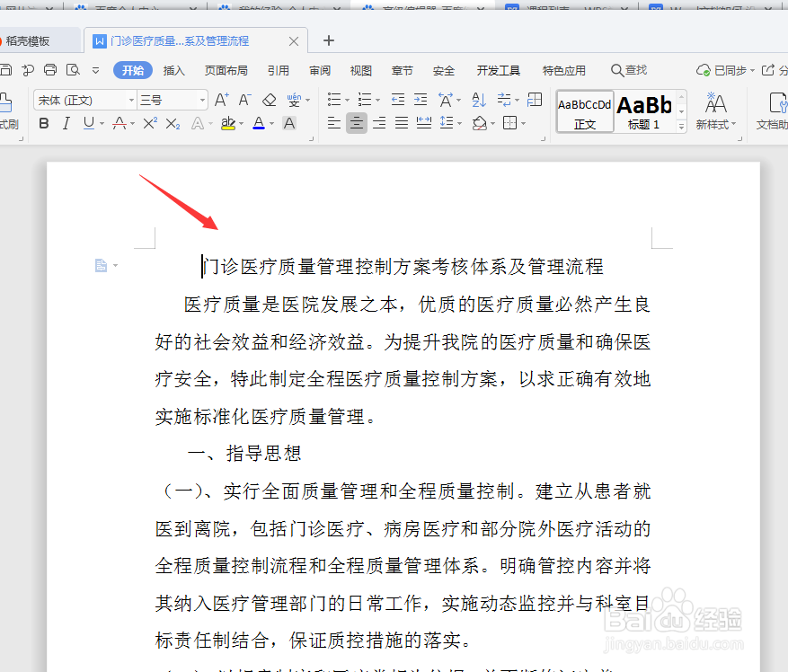Toggle superscript X² formatting

[150, 123]
